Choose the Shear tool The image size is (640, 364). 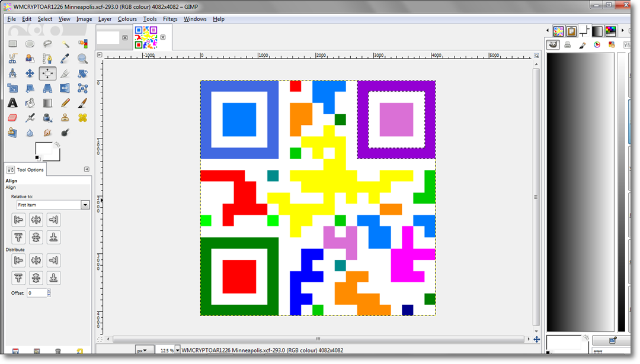click(x=30, y=88)
